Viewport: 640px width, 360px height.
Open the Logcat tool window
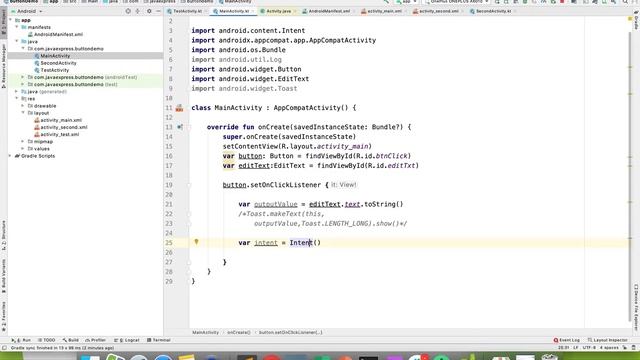tap(127, 340)
